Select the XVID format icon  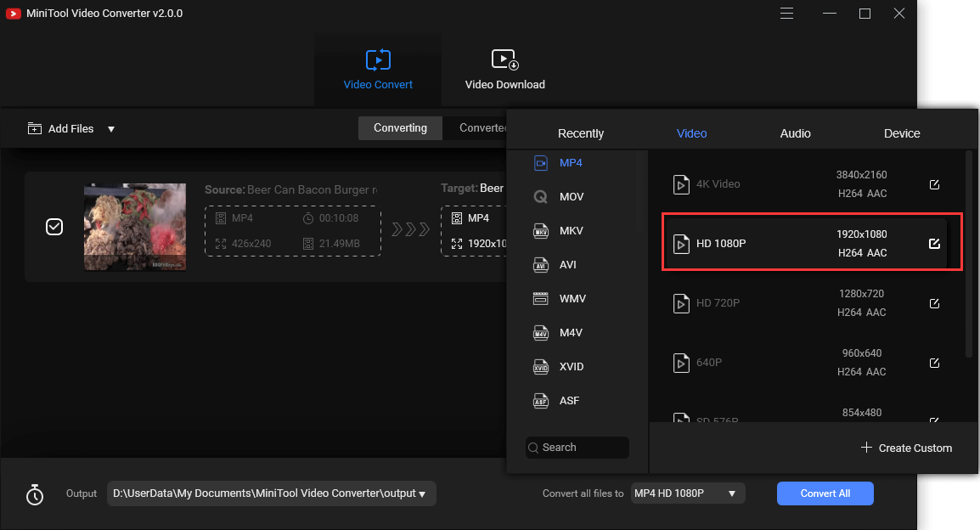[541, 367]
